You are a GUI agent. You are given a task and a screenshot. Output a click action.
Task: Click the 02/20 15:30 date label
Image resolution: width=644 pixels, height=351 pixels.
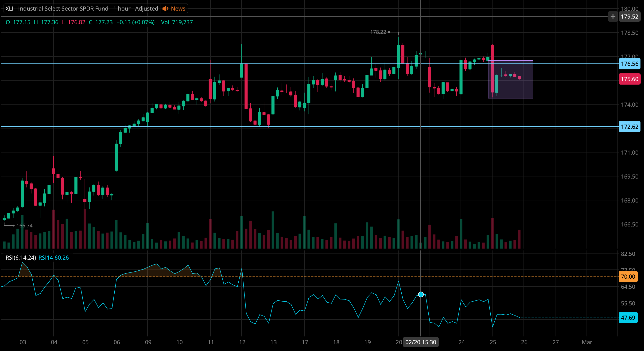pos(420,342)
